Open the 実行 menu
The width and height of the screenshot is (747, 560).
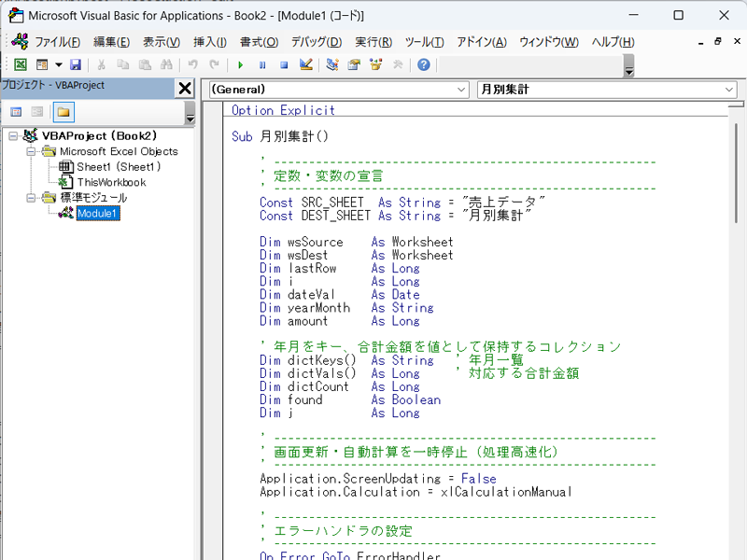click(372, 42)
